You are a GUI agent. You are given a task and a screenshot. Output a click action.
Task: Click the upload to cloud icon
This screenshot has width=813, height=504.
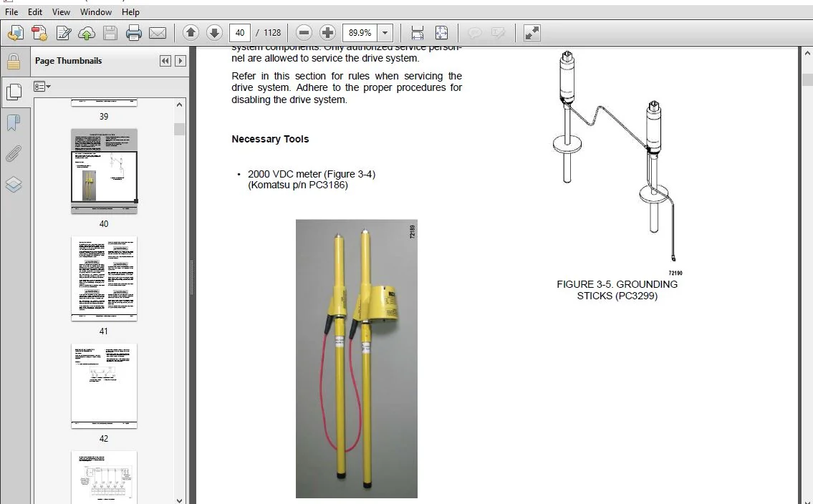coord(87,33)
